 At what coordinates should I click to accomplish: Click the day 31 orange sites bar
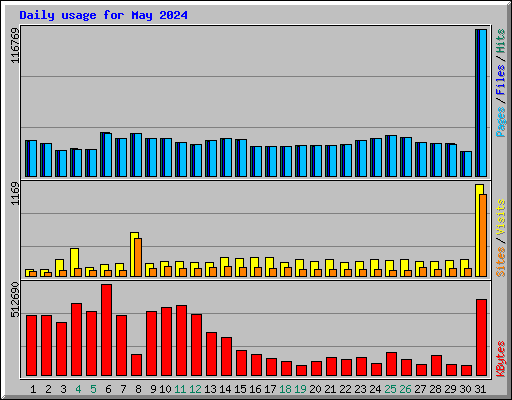point(483,235)
